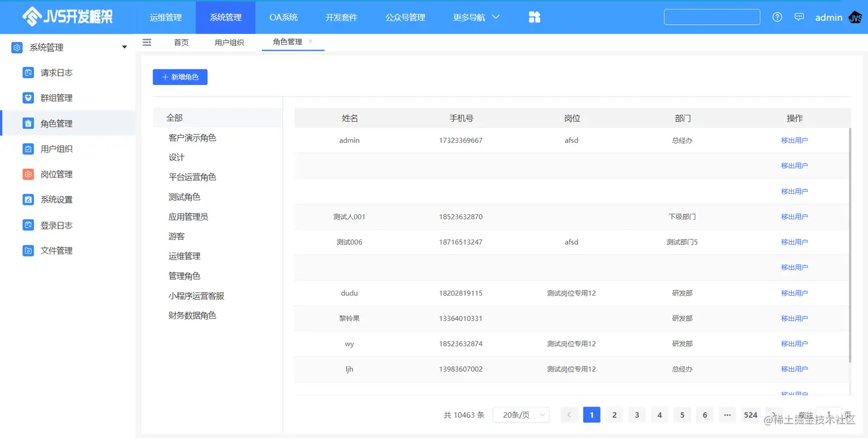Open the messages chat icon
The height and width of the screenshot is (438, 868).
(x=799, y=17)
